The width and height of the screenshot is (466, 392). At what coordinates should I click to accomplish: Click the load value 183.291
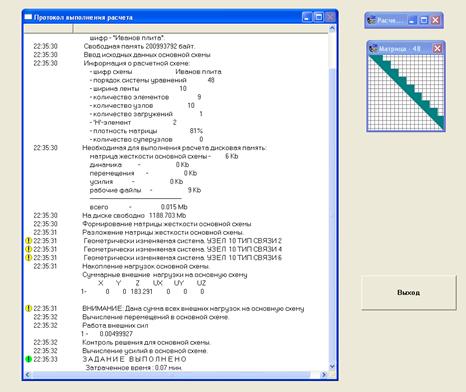click(x=142, y=292)
